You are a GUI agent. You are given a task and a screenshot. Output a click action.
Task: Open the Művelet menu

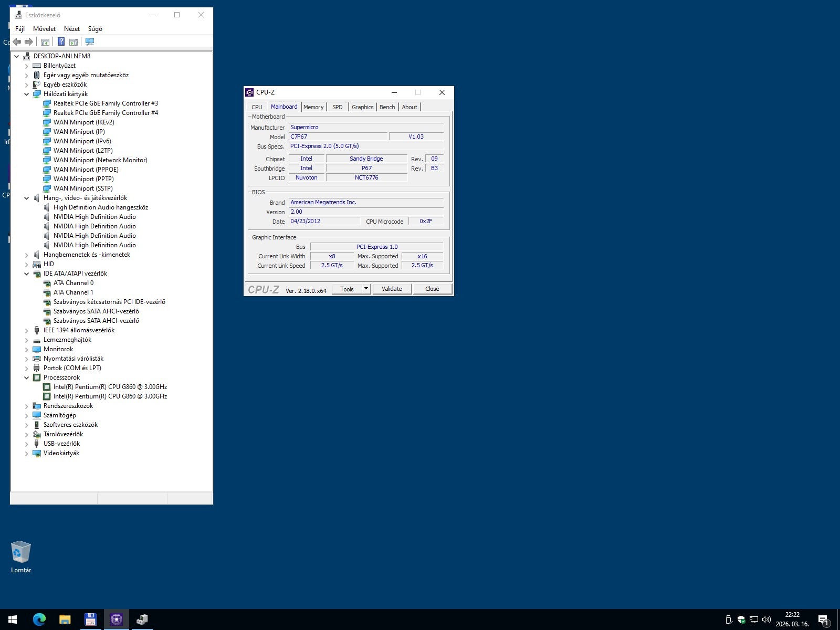pyautogui.click(x=44, y=29)
